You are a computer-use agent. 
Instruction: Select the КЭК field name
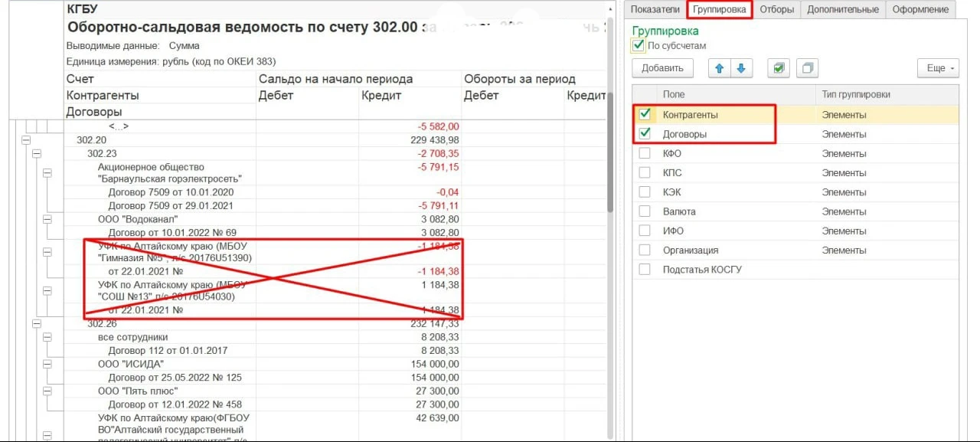[671, 192]
